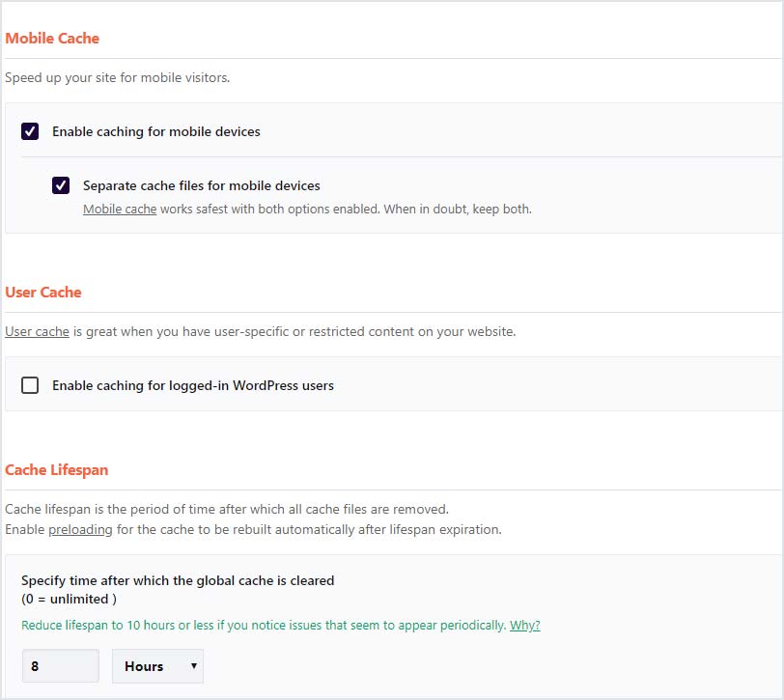The width and height of the screenshot is (784, 700).
Task: Click the User Cache section heading
Action: coord(43,292)
